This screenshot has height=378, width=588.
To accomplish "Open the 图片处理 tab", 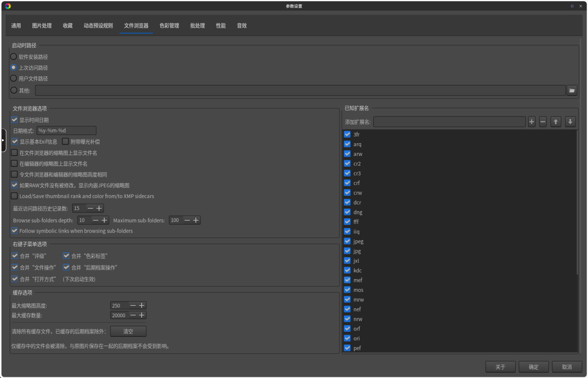I will pos(42,25).
